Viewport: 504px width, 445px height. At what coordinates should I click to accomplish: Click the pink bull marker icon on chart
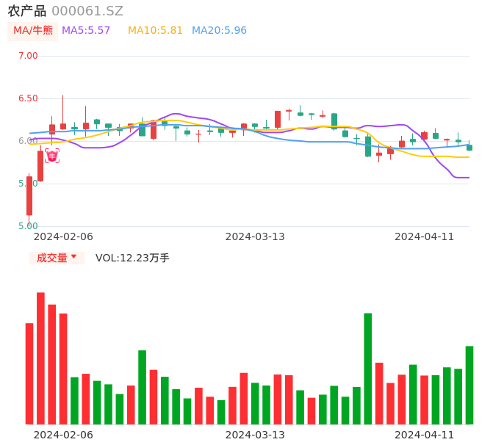click(x=52, y=156)
